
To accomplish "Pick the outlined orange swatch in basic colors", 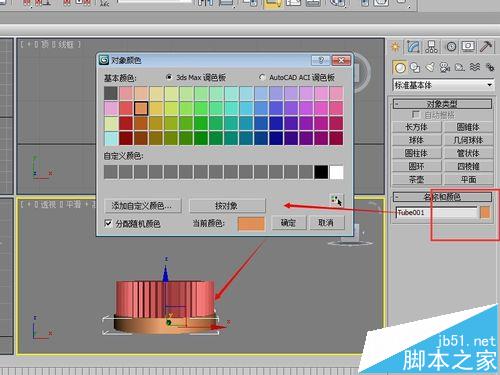I will coord(141,108).
